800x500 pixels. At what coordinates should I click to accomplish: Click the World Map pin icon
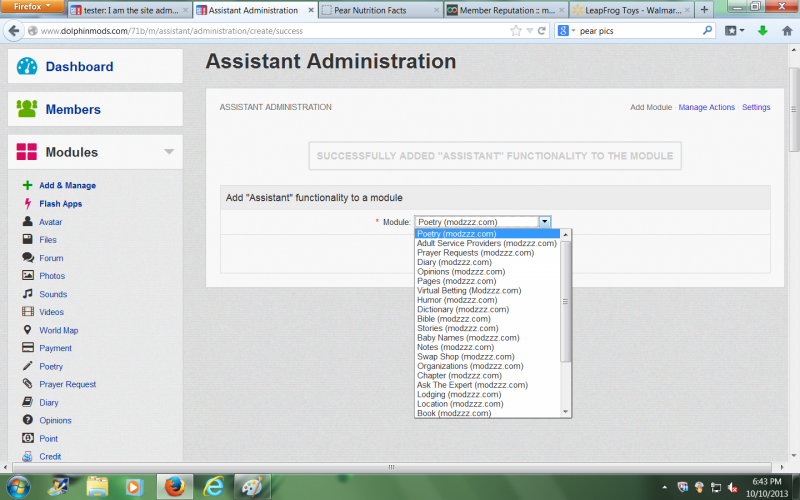pos(28,330)
